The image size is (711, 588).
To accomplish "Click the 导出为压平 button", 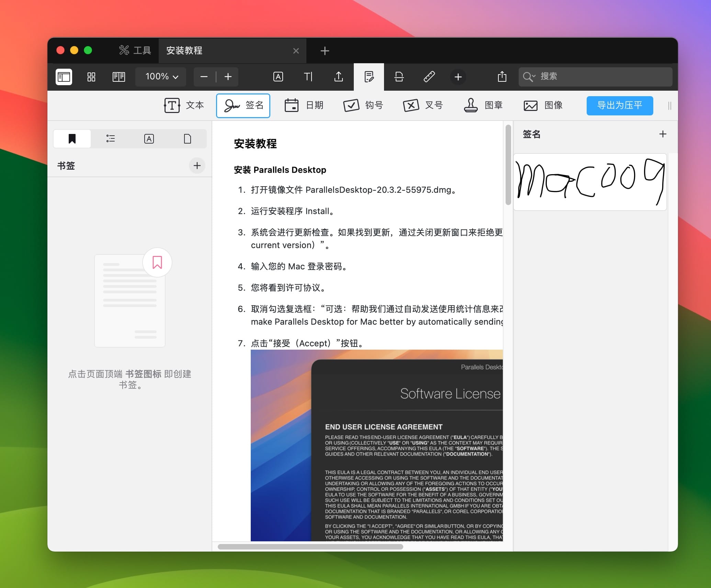I will click(x=620, y=105).
